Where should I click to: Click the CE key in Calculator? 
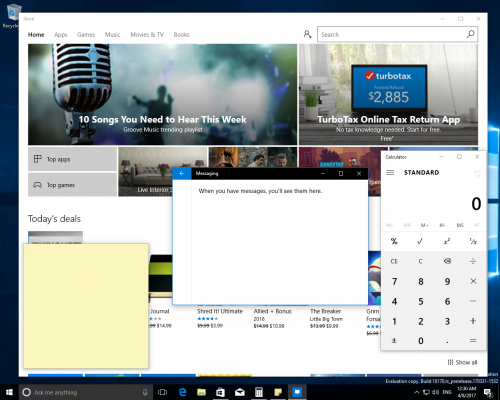394,261
